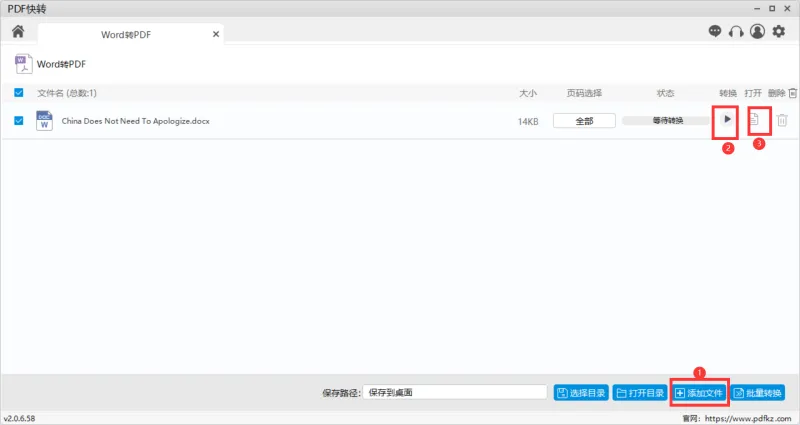Click the 大小 column header
The height and width of the screenshot is (425, 800).
pos(528,93)
